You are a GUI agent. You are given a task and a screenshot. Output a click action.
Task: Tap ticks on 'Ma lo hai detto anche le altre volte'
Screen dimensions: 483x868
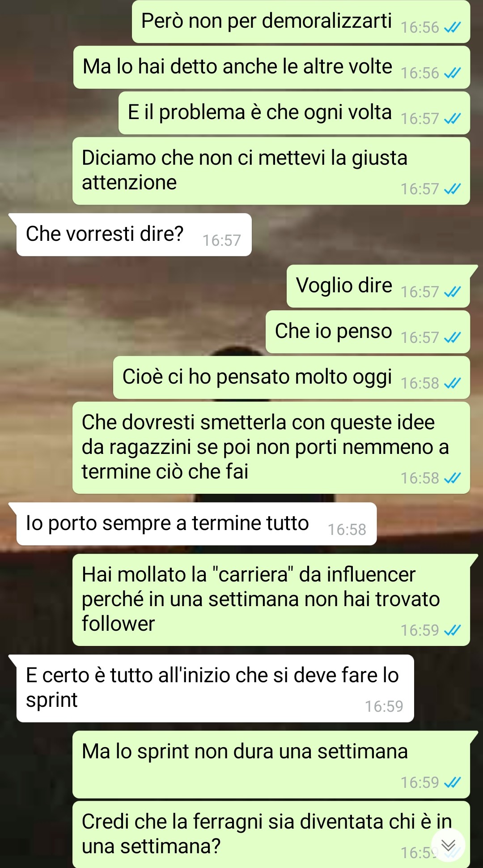point(452,73)
